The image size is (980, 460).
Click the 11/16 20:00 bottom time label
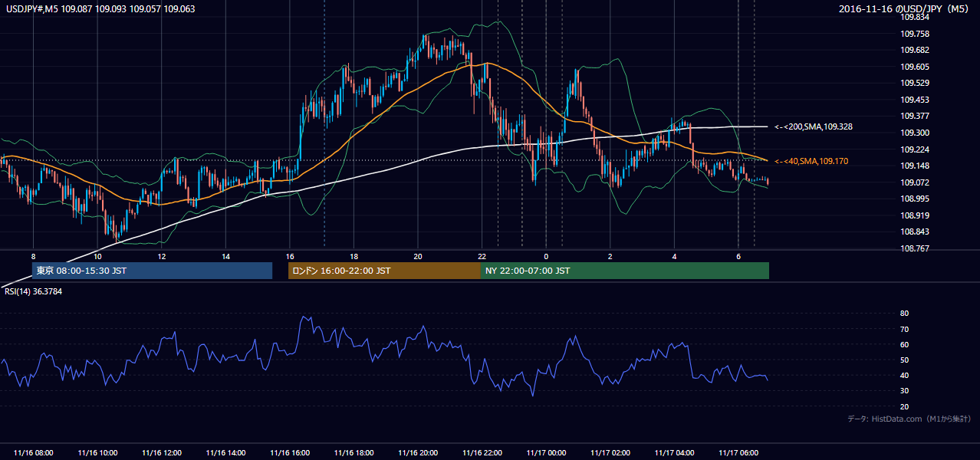418,453
